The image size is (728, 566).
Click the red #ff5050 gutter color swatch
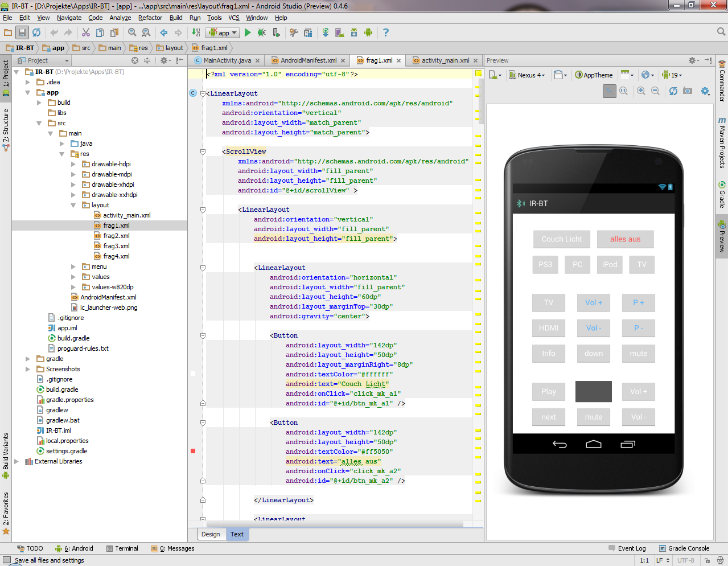(x=193, y=451)
